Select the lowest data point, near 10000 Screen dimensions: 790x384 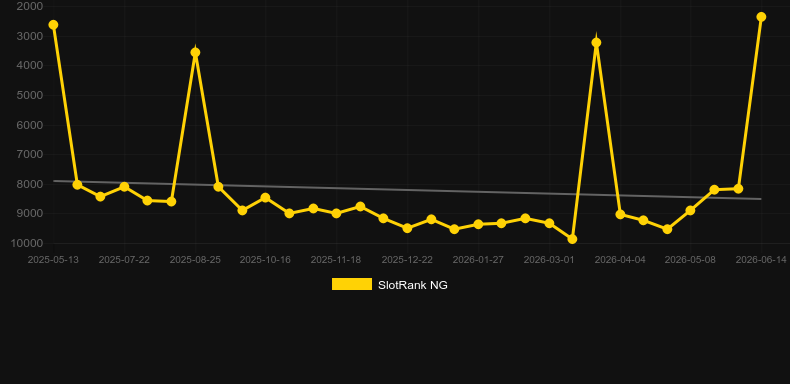point(572,239)
